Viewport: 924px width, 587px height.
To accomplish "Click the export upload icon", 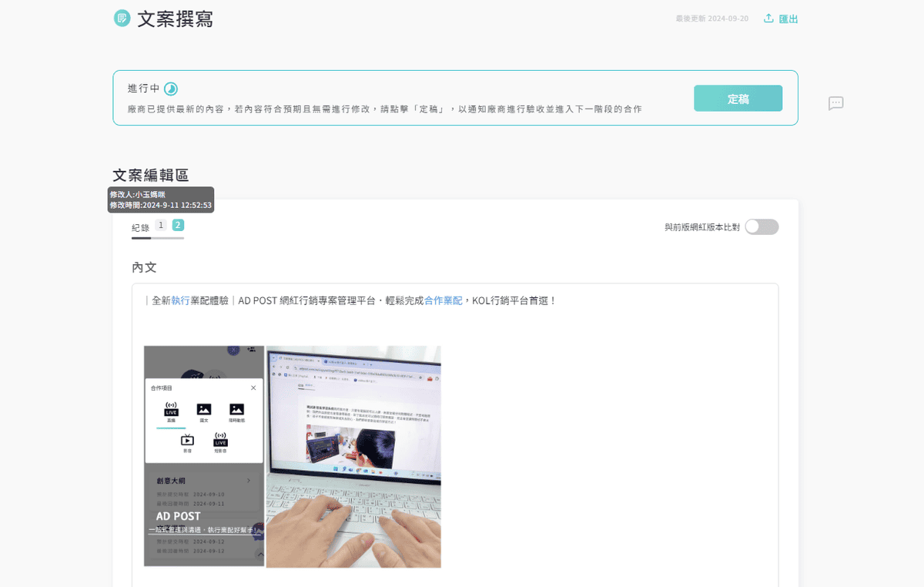I will 768,18.
